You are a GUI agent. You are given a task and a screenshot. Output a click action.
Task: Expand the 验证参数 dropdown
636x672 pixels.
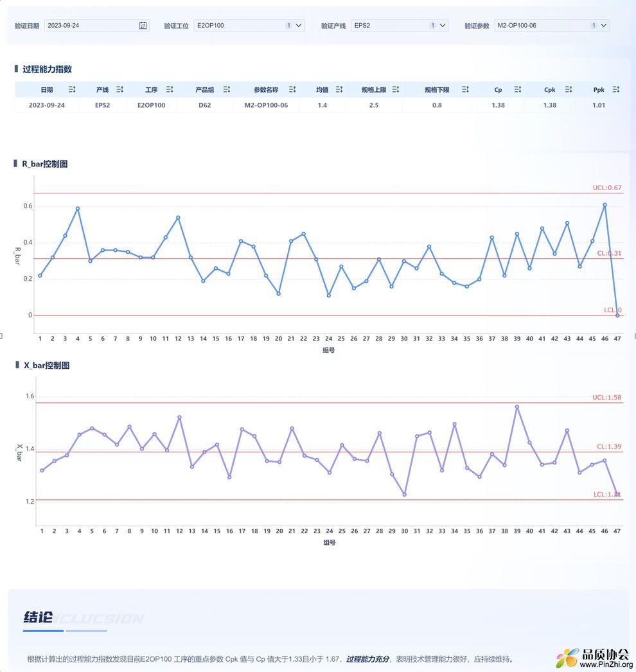click(x=603, y=26)
